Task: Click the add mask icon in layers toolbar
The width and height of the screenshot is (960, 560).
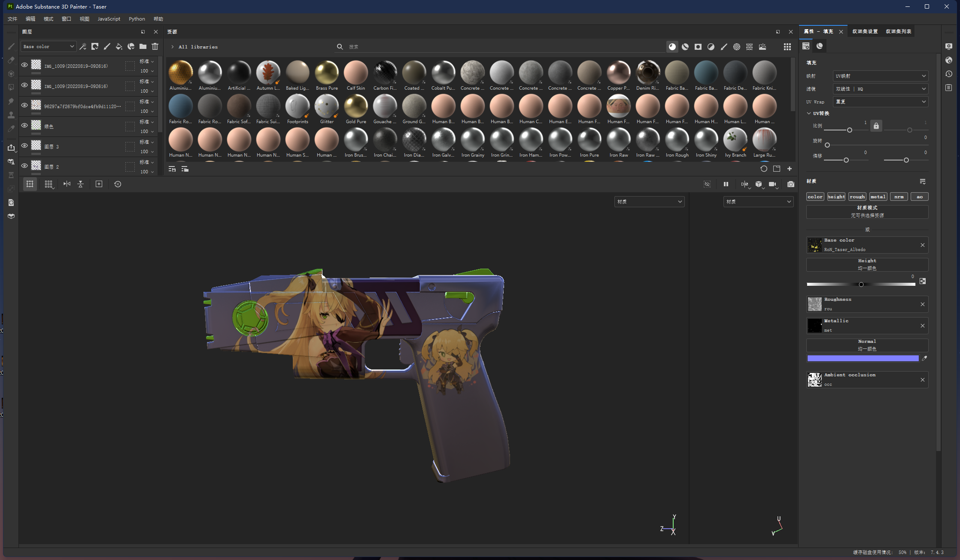Action: click(95, 46)
